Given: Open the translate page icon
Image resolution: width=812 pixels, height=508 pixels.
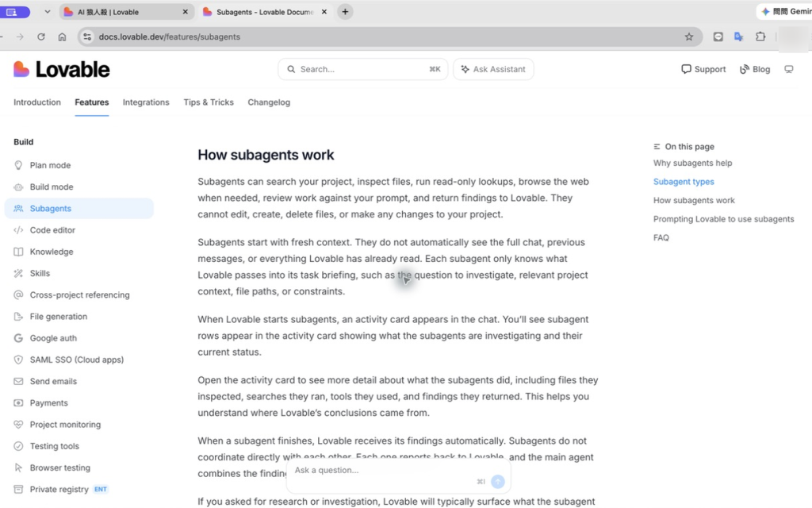Looking at the screenshot, I should (739, 37).
